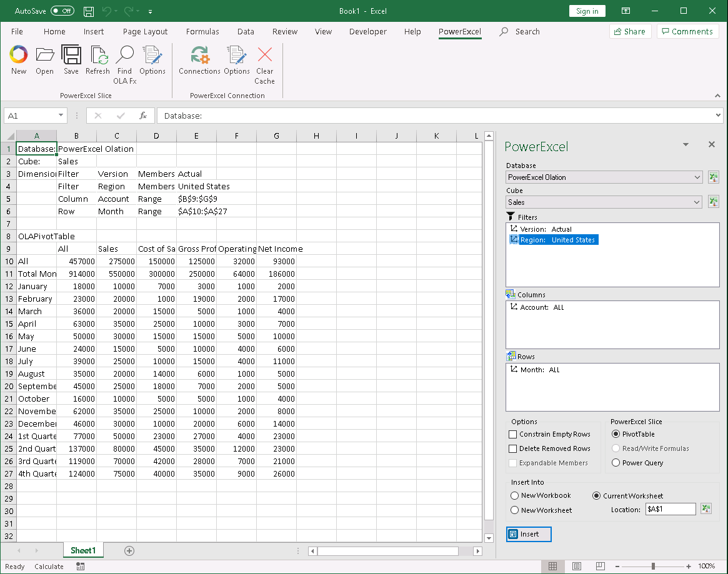
Task: Switch to the Formulas ribbon tab
Action: [202, 32]
